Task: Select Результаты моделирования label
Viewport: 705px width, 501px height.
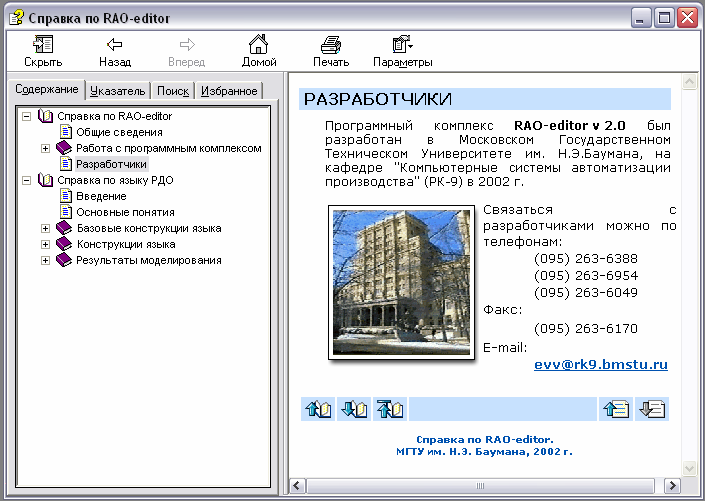Action: click(x=148, y=260)
